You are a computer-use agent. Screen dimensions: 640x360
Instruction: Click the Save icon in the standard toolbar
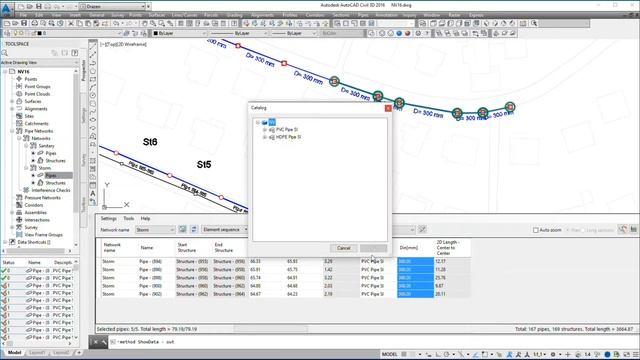pyautogui.click(x=24, y=24)
